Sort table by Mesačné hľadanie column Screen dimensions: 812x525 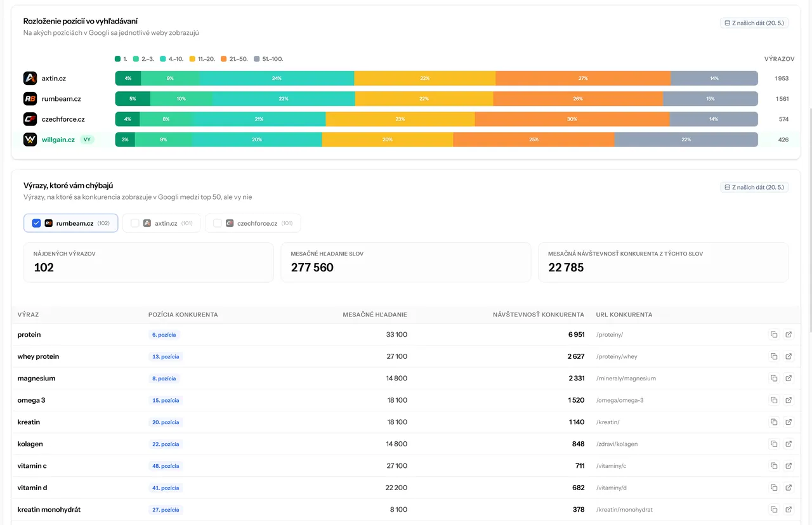click(x=375, y=314)
